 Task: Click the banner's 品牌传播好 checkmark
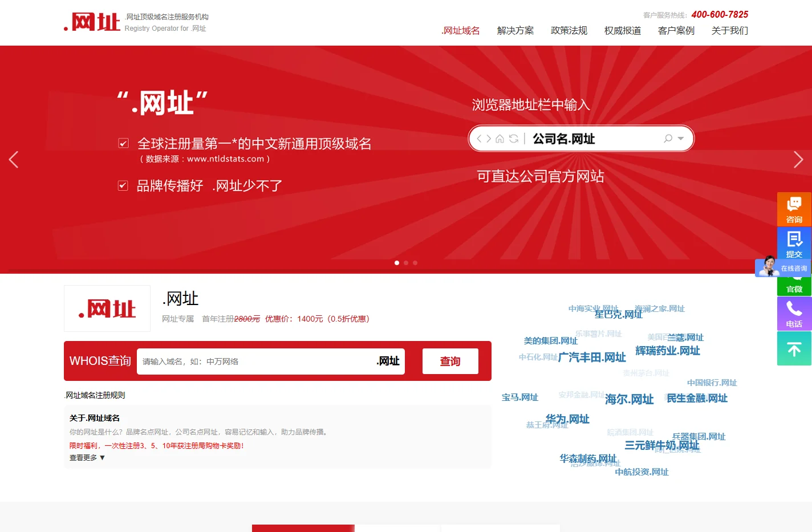coord(123,185)
